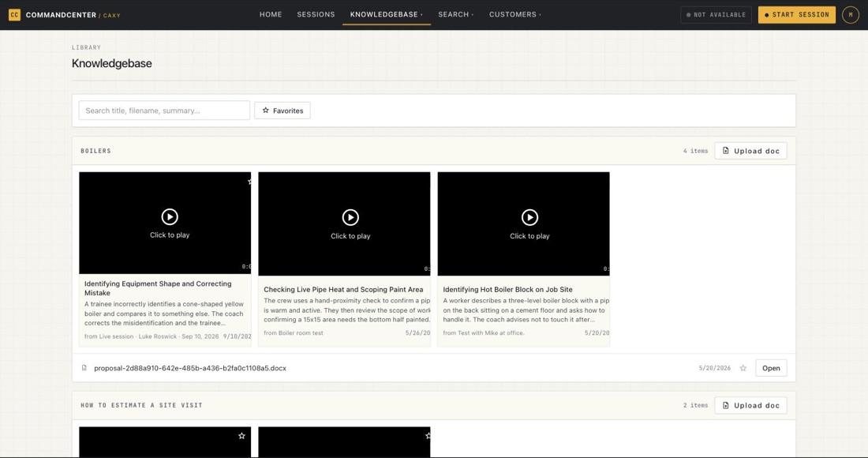This screenshot has width=868, height=458.
Task: Click title Identifying Equipment Shape and Correcting Mistake
Action: 158,288
